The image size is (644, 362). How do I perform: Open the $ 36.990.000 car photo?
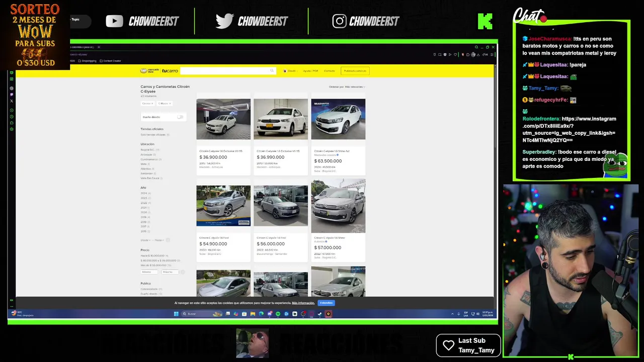tap(281, 119)
